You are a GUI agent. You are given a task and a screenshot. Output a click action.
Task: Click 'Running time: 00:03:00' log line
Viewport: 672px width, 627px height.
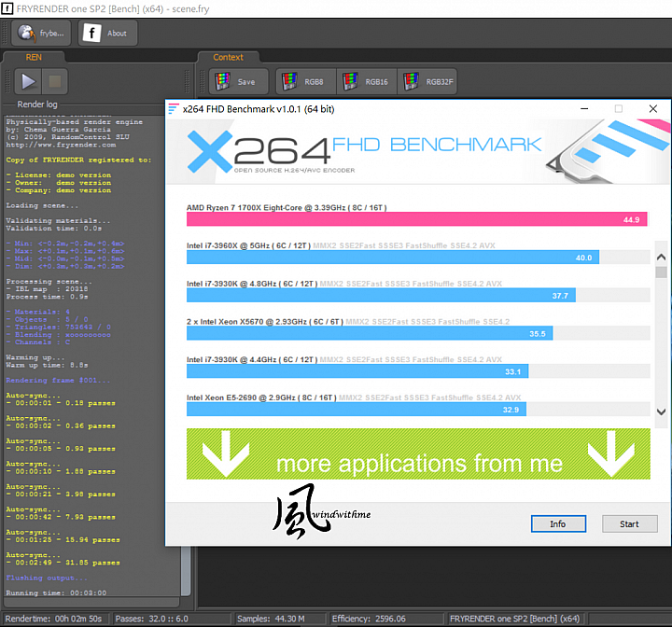click(x=56, y=592)
